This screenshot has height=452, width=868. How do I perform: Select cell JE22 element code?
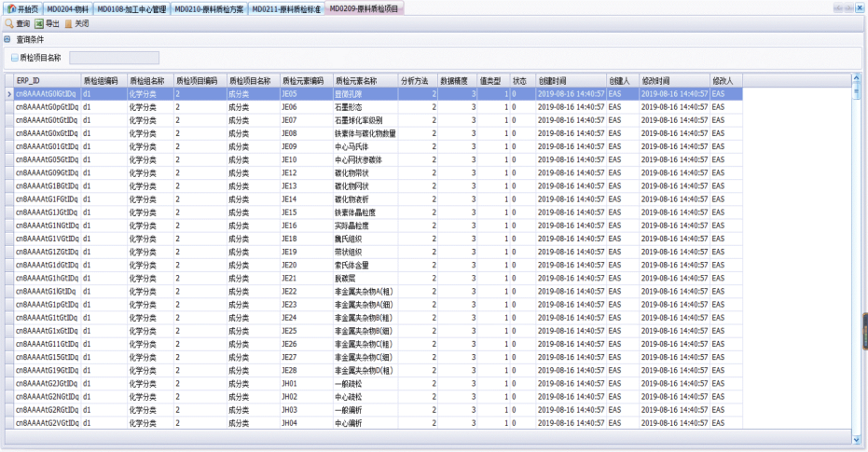pos(307,292)
